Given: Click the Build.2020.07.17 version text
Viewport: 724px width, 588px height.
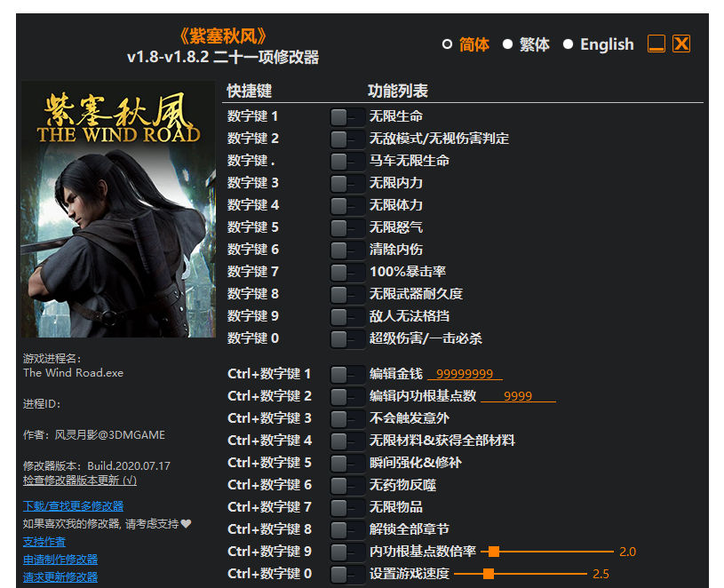Looking at the screenshot, I should (x=129, y=465).
